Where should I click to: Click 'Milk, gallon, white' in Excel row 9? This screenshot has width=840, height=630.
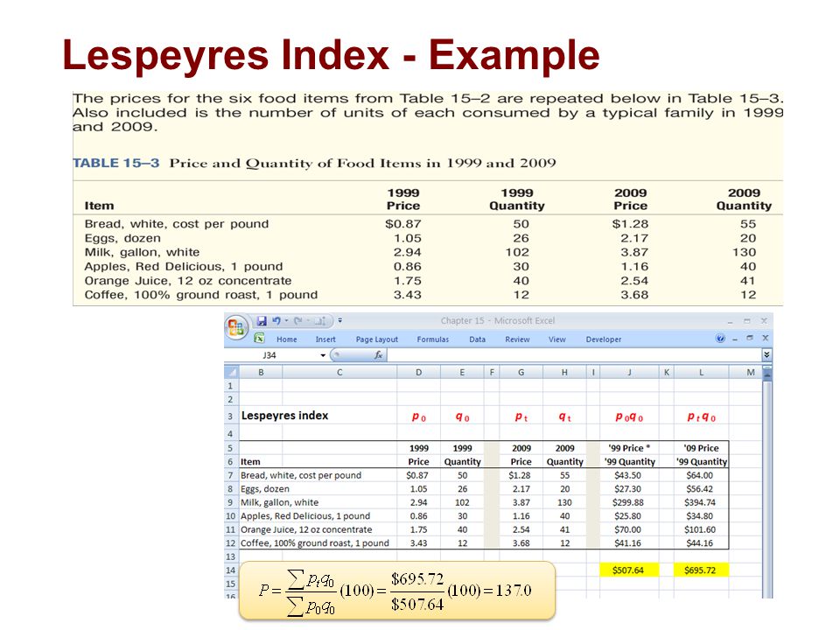tap(280, 502)
